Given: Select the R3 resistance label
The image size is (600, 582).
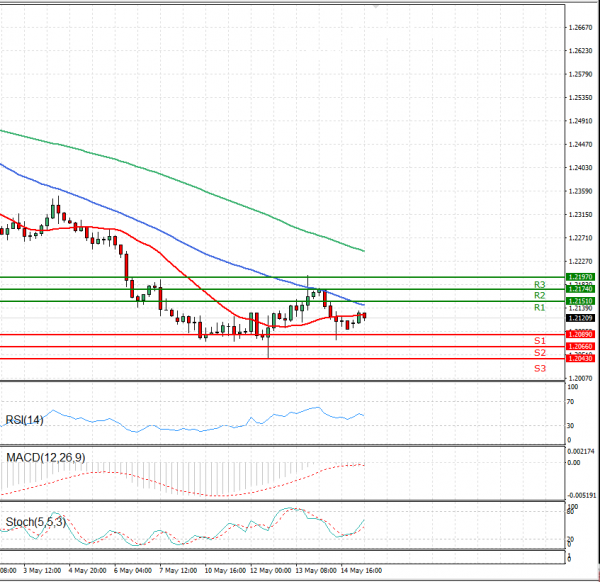Looking at the screenshot, I should tap(540, 285).
